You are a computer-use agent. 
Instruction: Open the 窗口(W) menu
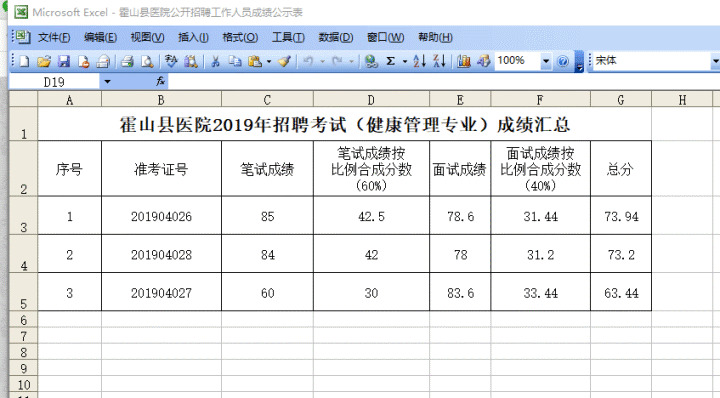(x=385, y=37)
